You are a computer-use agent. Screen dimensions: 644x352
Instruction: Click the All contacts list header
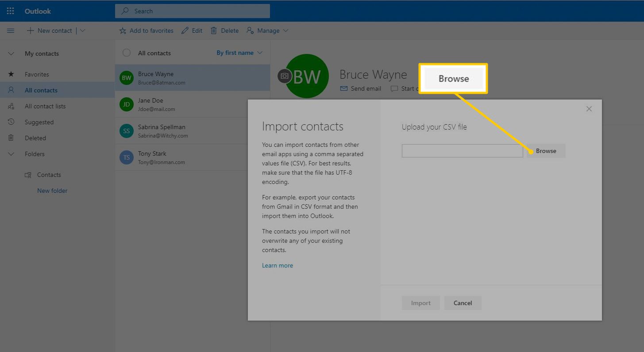click(154, 53)
